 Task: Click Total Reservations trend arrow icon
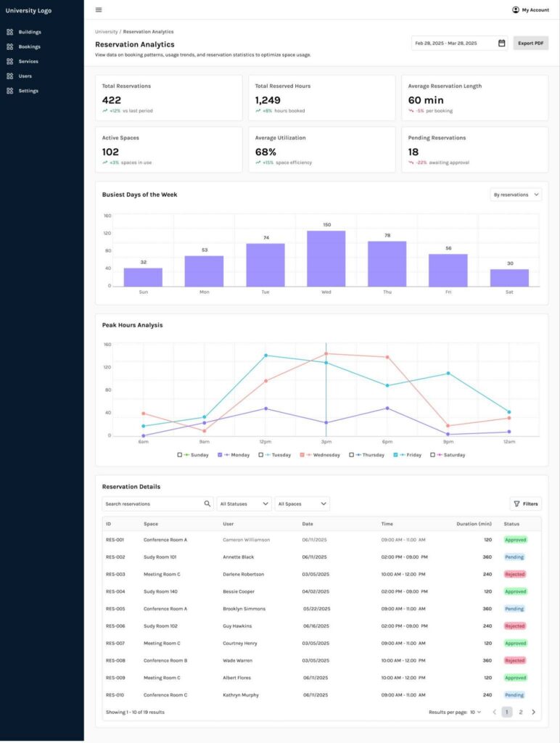point(104,111)
